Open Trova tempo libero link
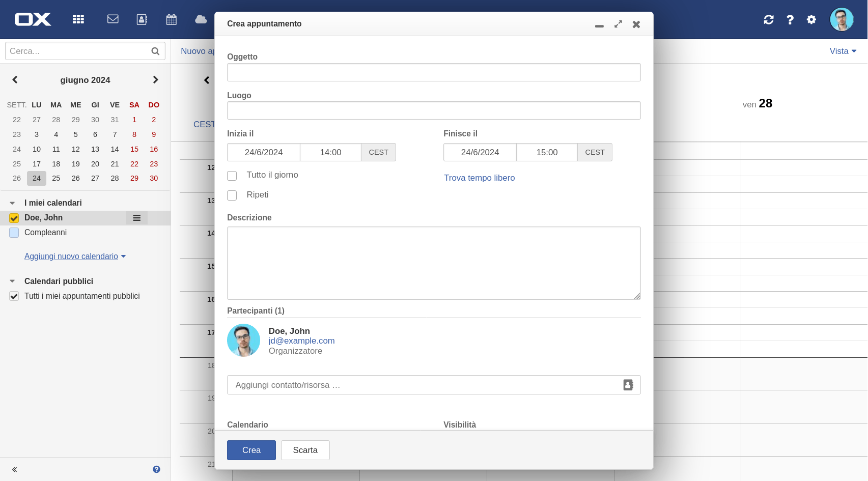 click(480, 178)
